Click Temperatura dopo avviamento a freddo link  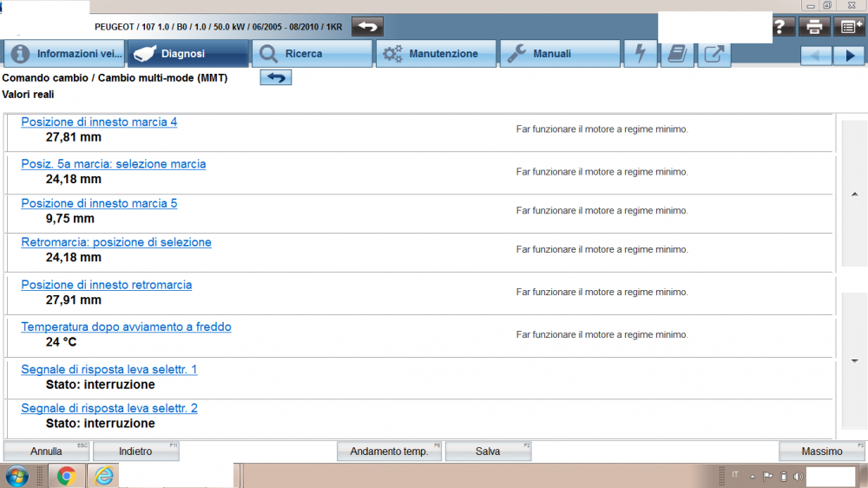pos(126,327)
